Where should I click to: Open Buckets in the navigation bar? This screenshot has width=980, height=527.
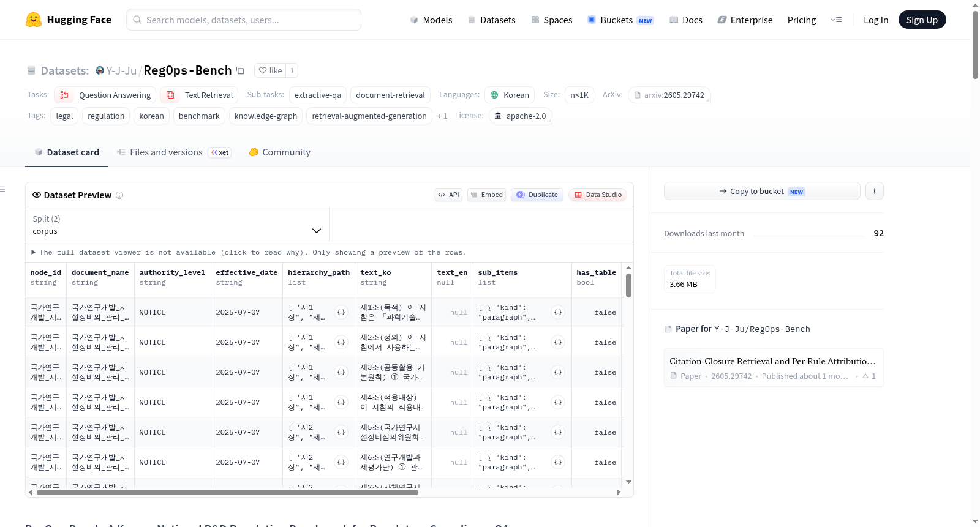coord(620,20)
